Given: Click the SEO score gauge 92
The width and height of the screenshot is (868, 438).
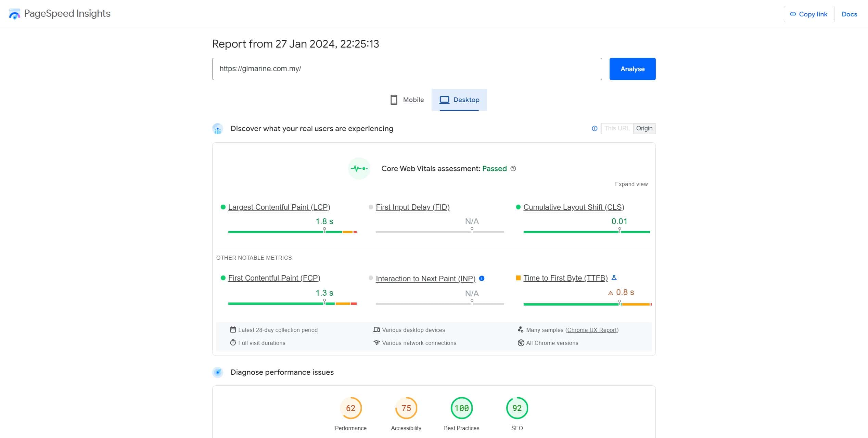Looking at the screenshot, I should click(517, 408).
